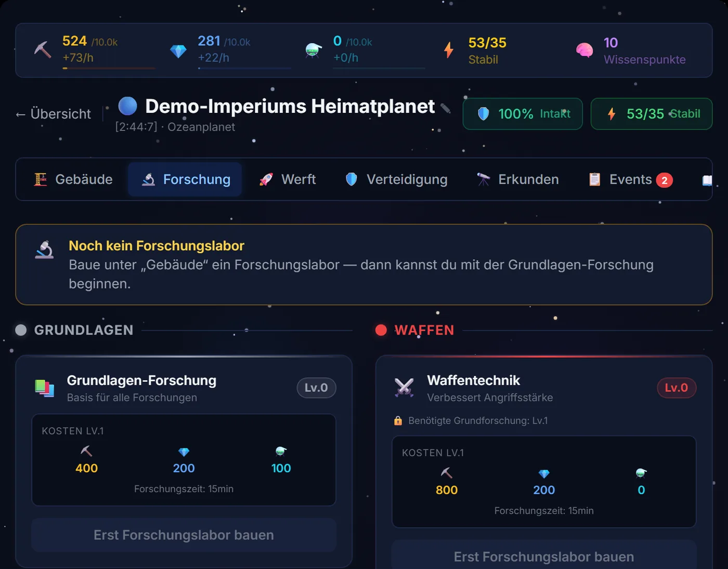This screenshot has width=728, height=569.
Task: Click the Noch kein Forschungslabor heading
Action: [x=157, y=245]
